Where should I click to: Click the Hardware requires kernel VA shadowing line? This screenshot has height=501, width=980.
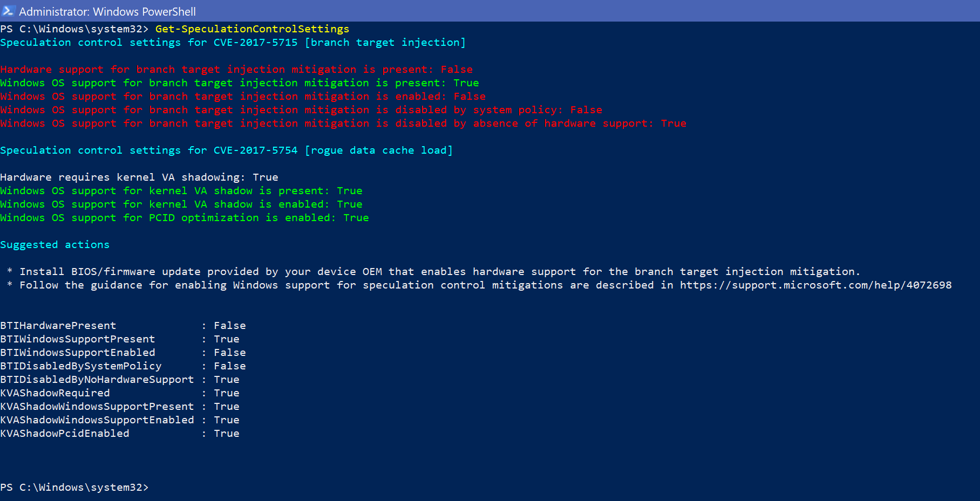point(139,177)
